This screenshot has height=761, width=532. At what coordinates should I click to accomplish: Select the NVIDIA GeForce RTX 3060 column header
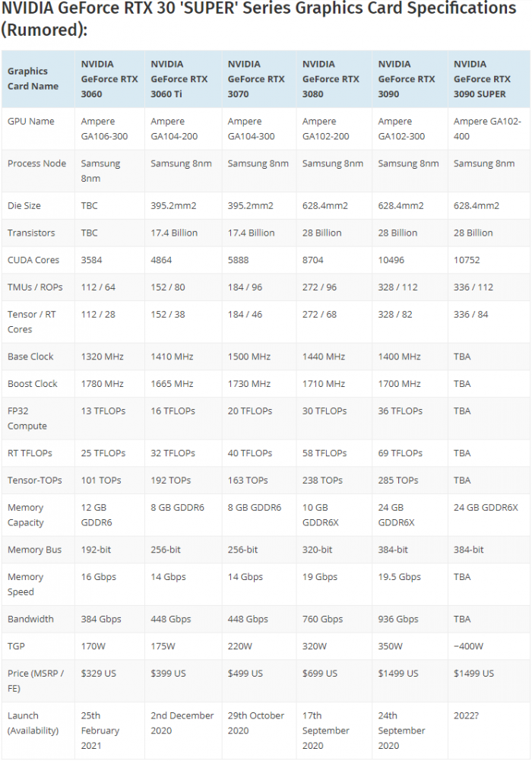click(109, 79)
